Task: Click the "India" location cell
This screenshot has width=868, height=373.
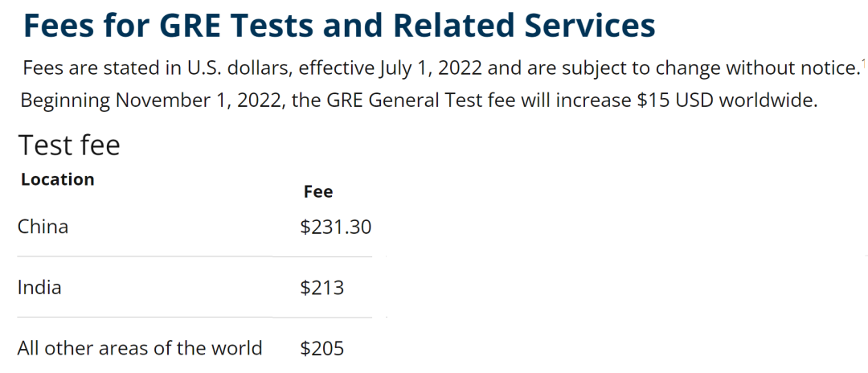Action: (39, 287)
